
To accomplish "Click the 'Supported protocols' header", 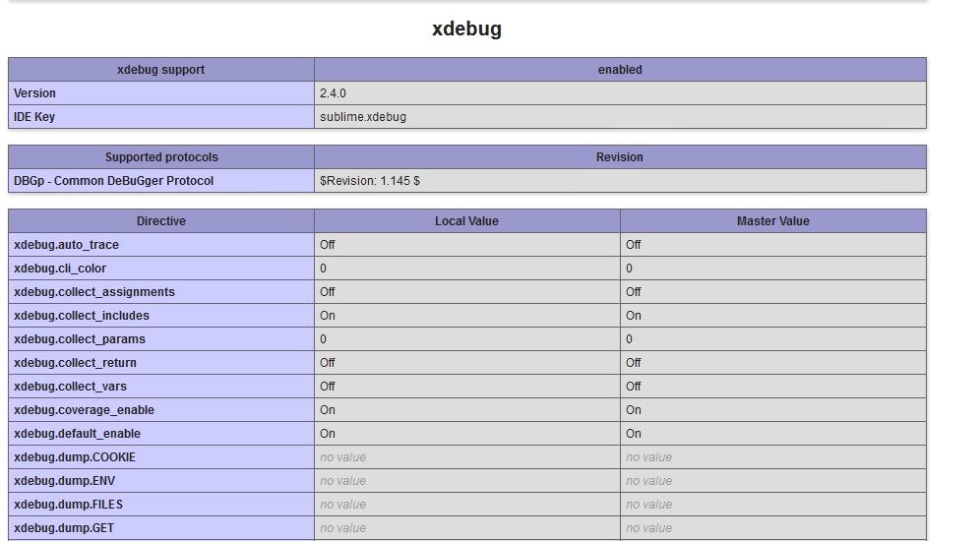I will pos(161,157).
